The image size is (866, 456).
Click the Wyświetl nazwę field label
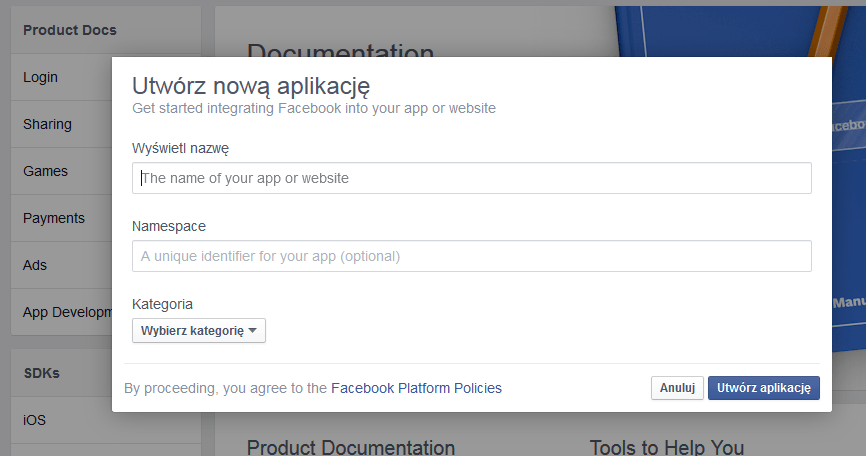tap(180, 149)
